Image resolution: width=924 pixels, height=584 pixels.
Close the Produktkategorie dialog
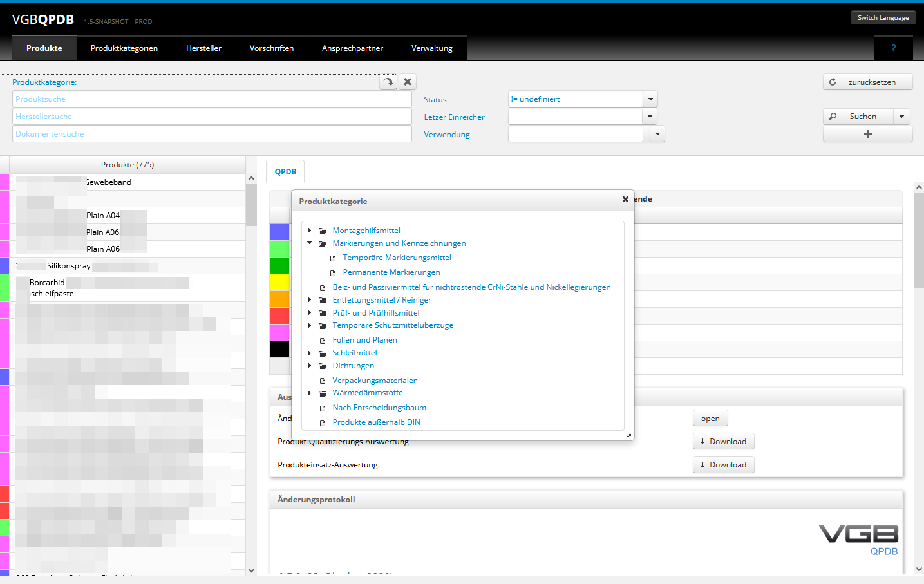click(625, 200)
